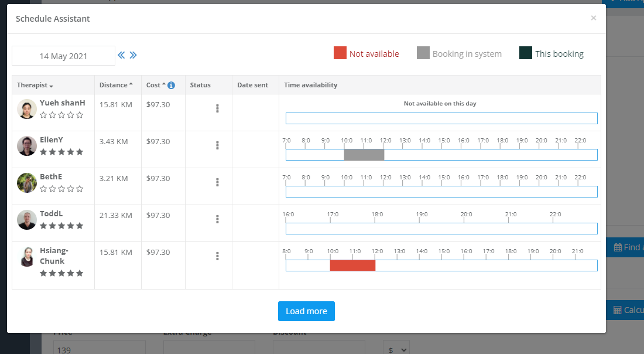Sort by Therapist column header

(x=35, y=85)
